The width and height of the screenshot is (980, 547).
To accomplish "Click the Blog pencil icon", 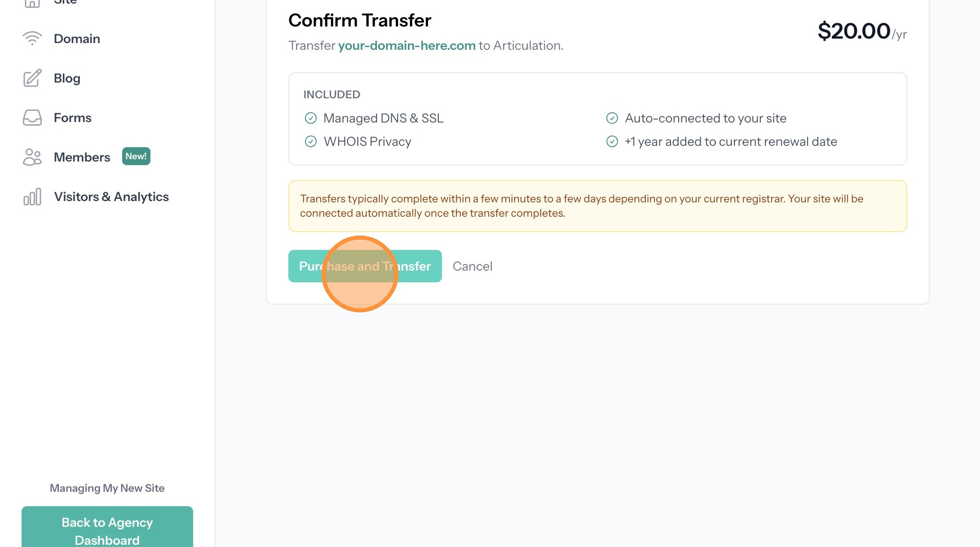I will pyautogui.click(x=32, y=78).
